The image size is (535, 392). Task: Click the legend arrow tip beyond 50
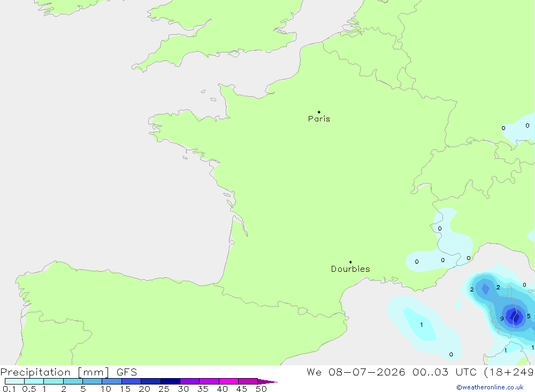(268, 381)
